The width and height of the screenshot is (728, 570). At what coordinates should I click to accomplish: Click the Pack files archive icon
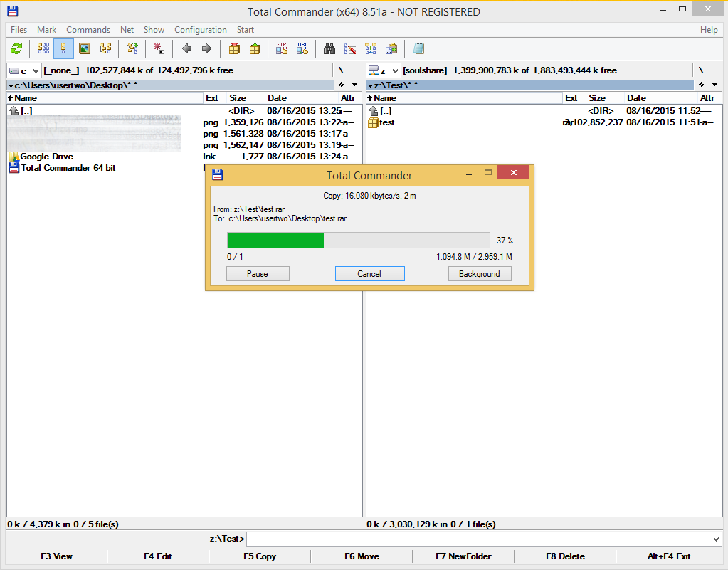pyautogui.click(x=234, y=48)
